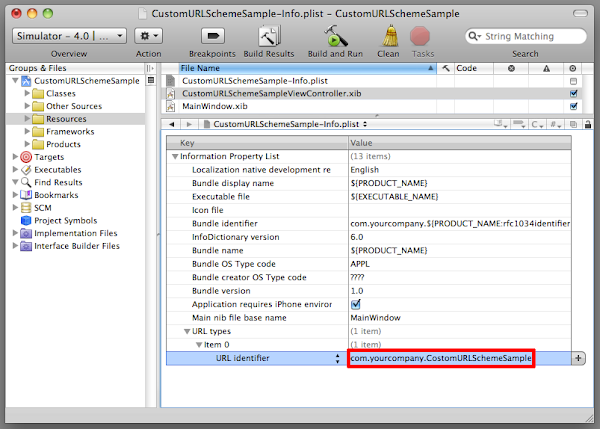Click the Value column header
The image size is (600, 429).
pos(460,143)
